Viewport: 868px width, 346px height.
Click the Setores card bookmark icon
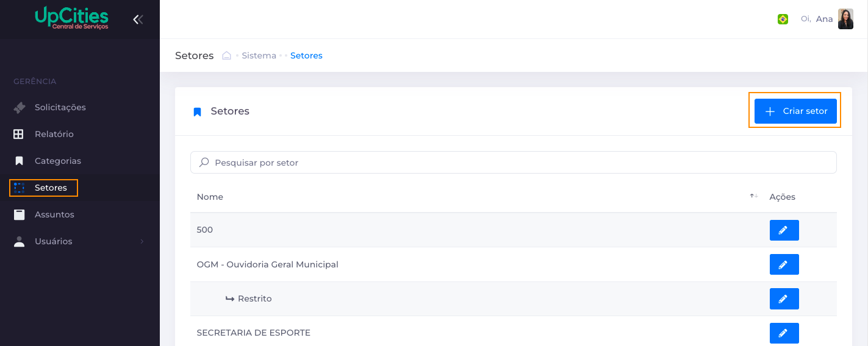pyautogui.click(x=197, y=112)
